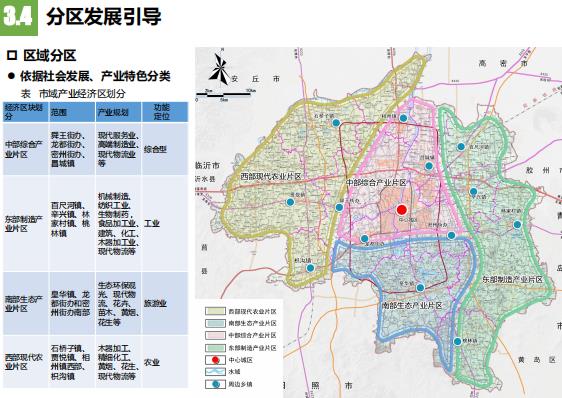
Task: Click the blue town marker for 贾悦镇
Action: tap(290, 202)
